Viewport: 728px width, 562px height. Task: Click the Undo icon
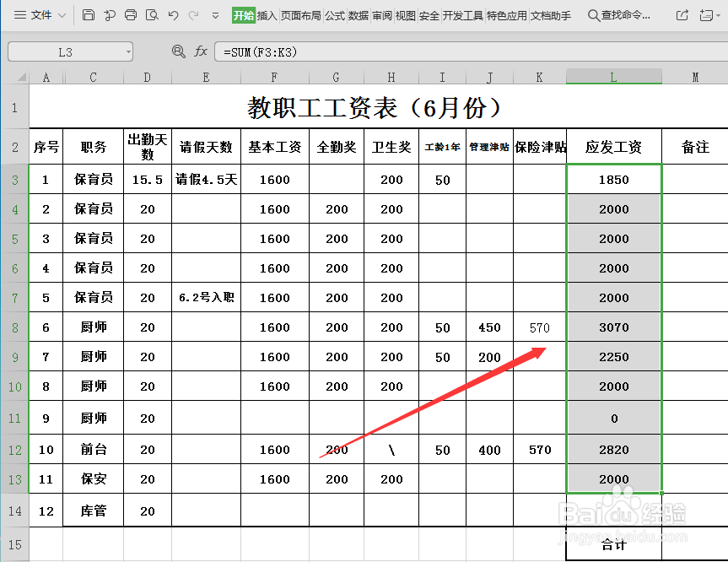click(174, 14)
